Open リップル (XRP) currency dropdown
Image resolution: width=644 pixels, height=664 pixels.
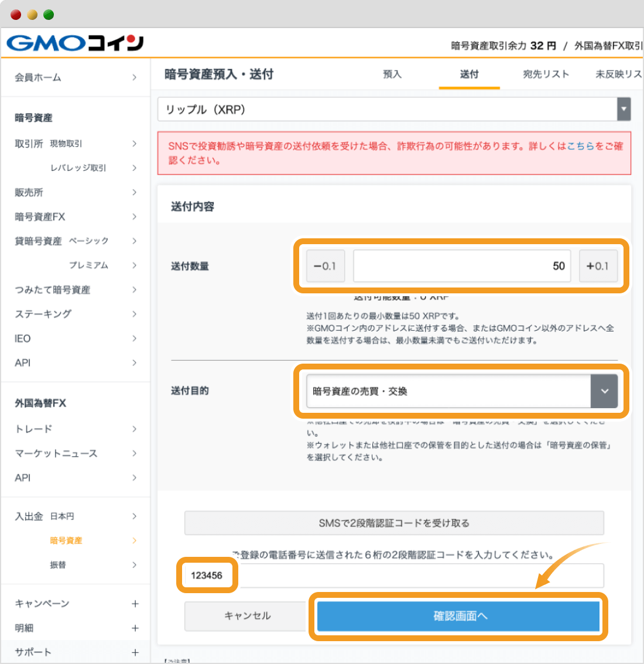coord(394,109)
